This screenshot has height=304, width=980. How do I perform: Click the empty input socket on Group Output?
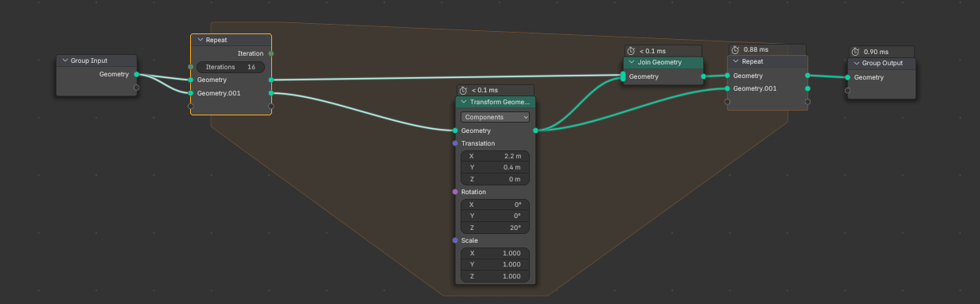tap(848, 90)
